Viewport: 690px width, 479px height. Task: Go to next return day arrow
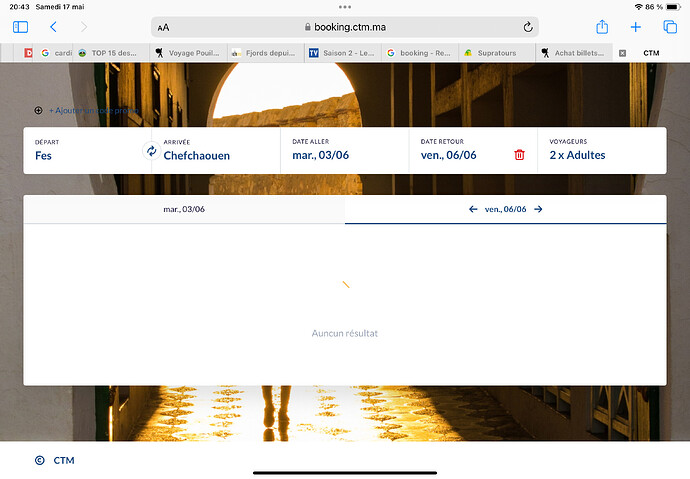(x=538, y=209)
